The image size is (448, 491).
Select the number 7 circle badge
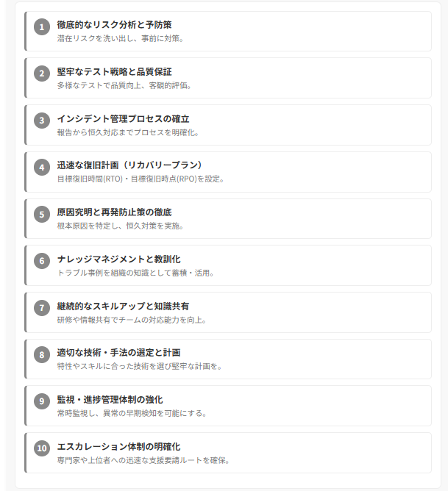42,308
